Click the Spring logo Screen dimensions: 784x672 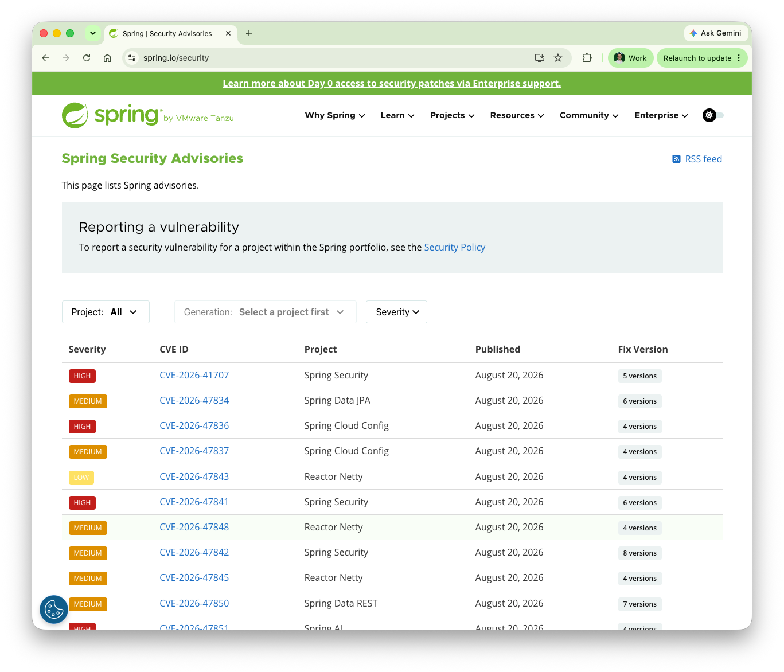(x=148, y=115)
